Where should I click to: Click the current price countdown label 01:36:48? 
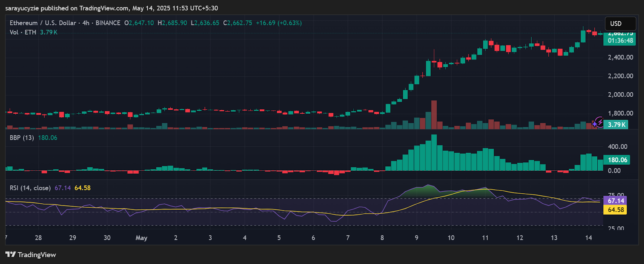[x=620, y=41]
